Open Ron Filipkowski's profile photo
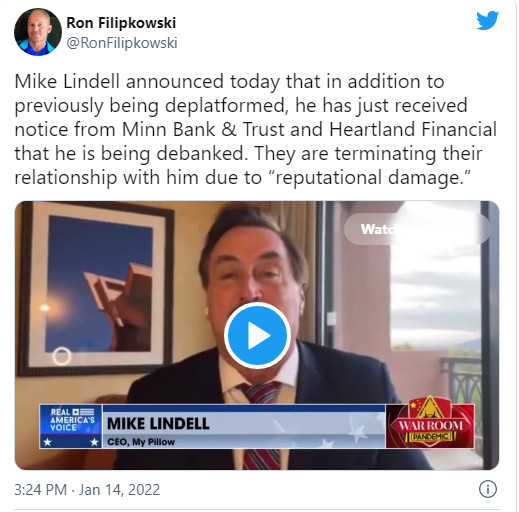Screen dimensions: 519x512 coord(38,32)
